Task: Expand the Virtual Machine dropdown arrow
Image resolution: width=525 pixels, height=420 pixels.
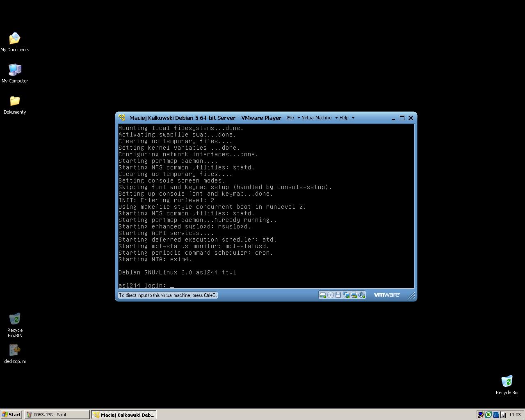Action: click(x=336, y=118)
